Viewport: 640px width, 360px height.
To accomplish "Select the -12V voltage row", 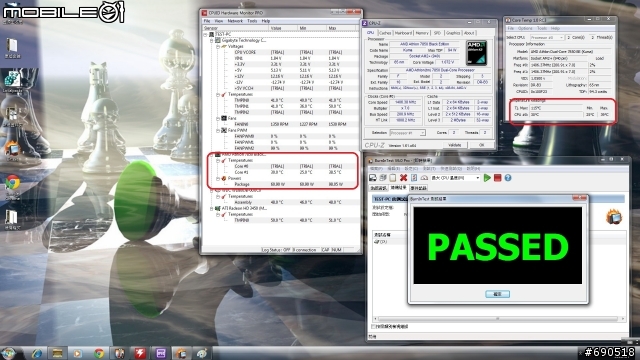I will [282, 82].
